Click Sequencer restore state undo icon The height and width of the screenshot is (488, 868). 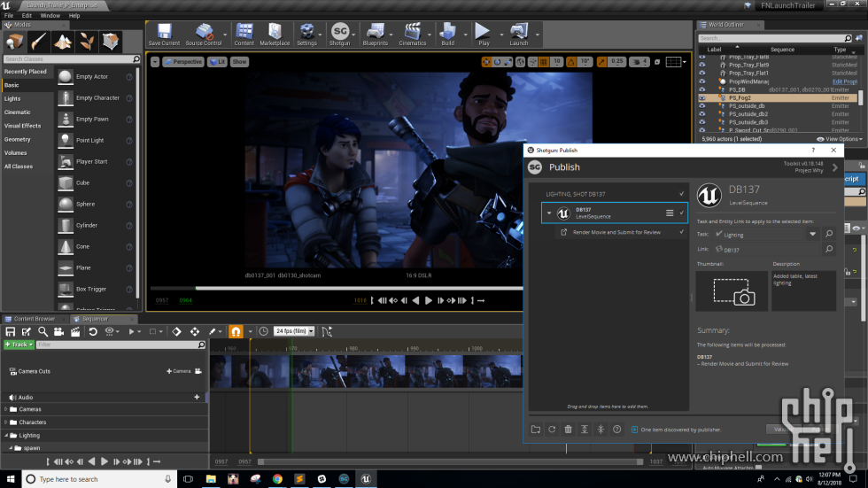[x=93, y=331]
